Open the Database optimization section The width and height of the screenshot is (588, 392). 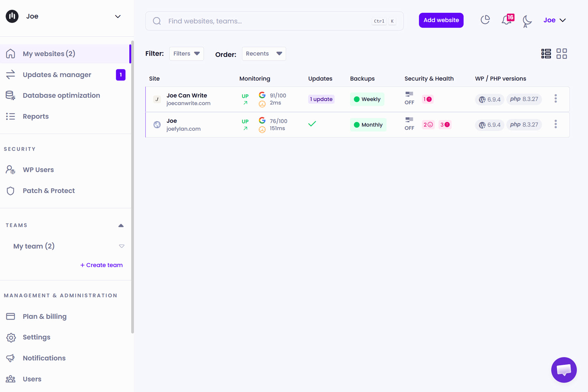pos(61,95)
